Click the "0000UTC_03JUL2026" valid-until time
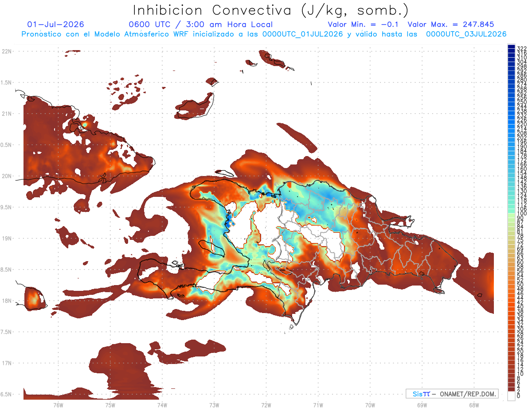The height and width of the screenshot is (411, 532). (x=466, y=34)
